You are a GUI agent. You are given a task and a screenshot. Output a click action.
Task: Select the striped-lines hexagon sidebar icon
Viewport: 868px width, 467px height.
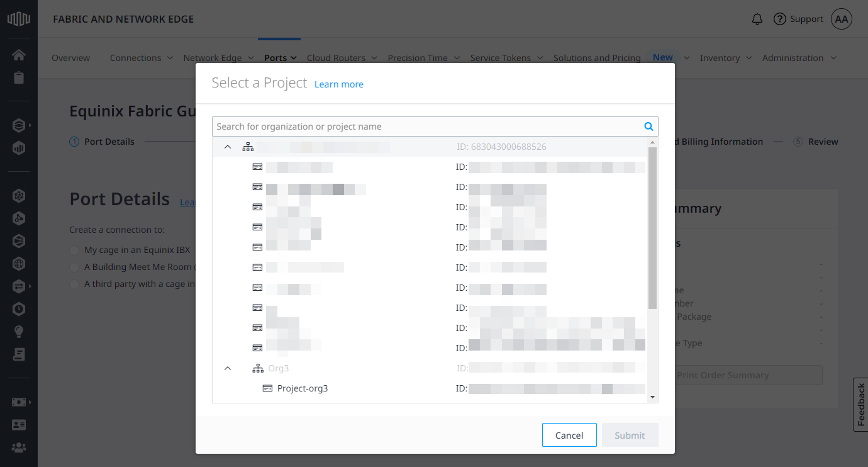click(19, 241)
